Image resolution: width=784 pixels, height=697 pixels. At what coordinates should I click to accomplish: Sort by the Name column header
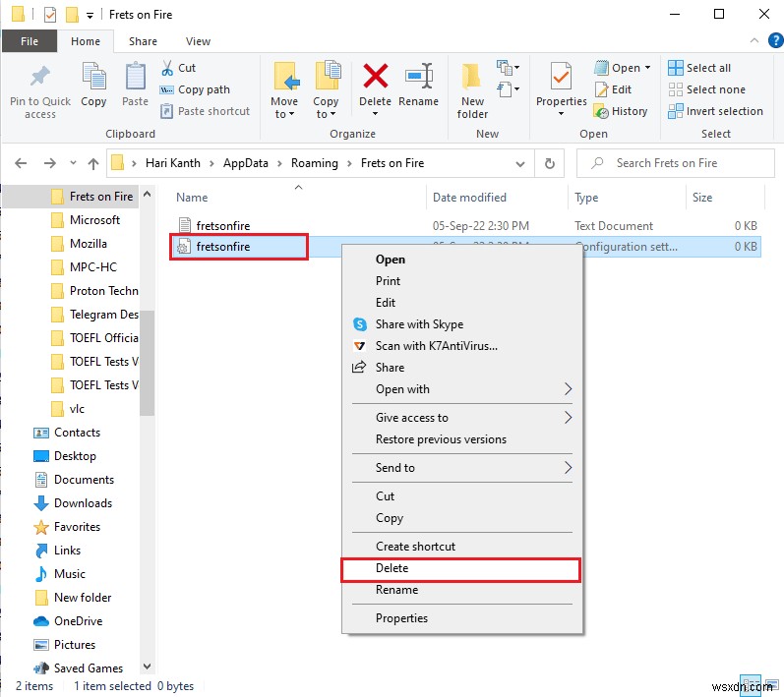(x=192, y=198)
